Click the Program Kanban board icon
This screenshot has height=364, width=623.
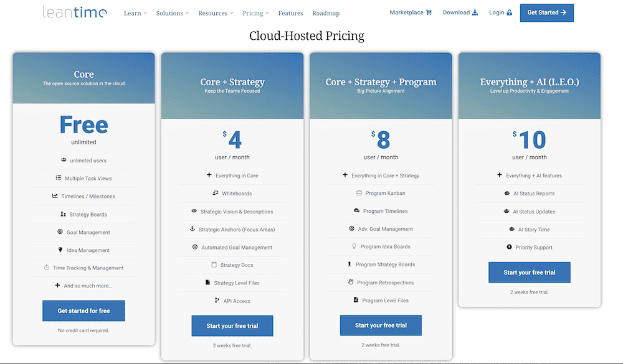point(359,194)
